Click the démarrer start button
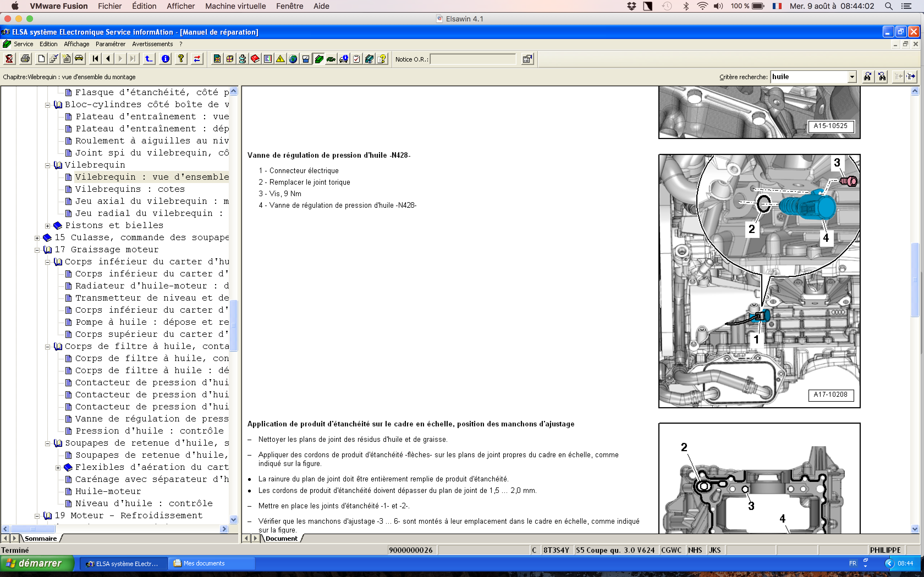The width and height of the screenshot is (924, 577). (x=37, y=563)
